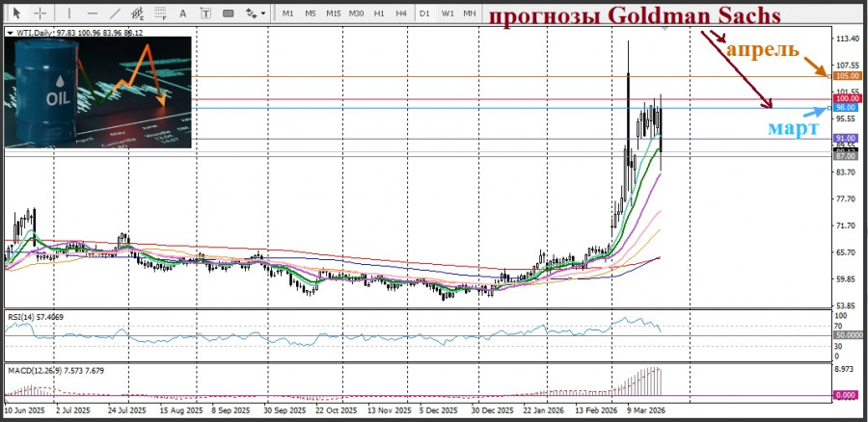Choose the vertical line drawing tool
This screenshot has width=868, height=422.
pyautogui.click(x=69, y=13)
